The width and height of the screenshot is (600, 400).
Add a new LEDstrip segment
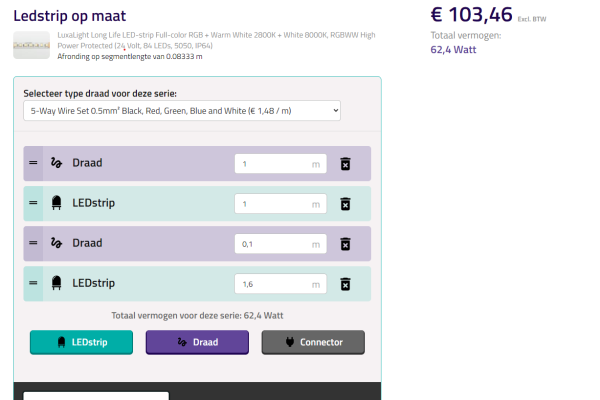pyautogui.click(x=81, y=342)
